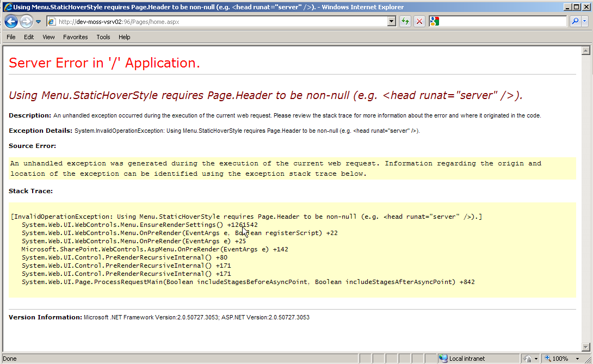Click the magnifier Search button
The width and height of the screenshot is (593, 364).
point(575,22)
